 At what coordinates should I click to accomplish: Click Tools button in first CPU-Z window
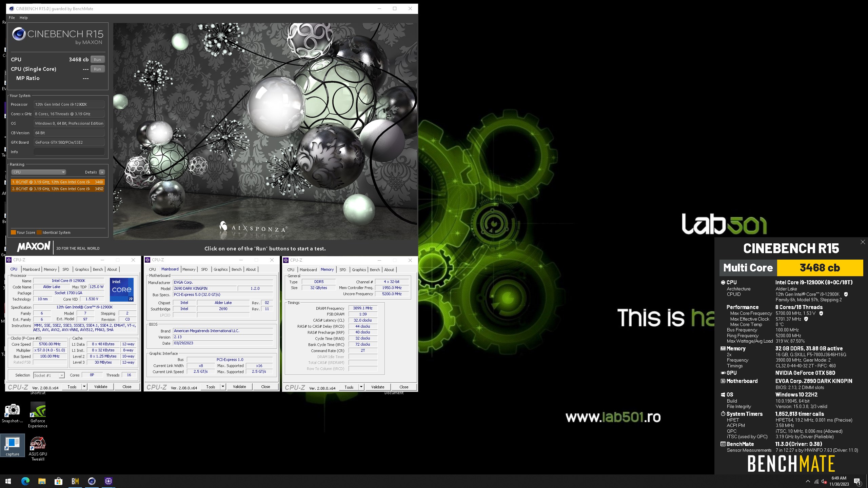pos(72,387)
